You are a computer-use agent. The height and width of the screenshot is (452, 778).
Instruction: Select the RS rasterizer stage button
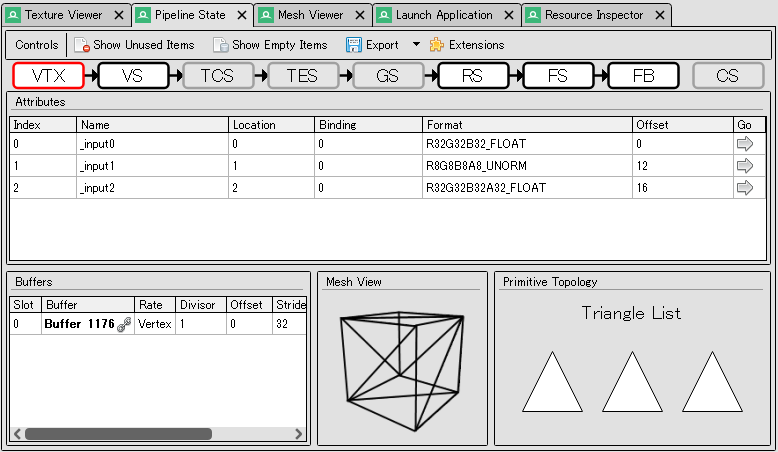tap(473, 76)
